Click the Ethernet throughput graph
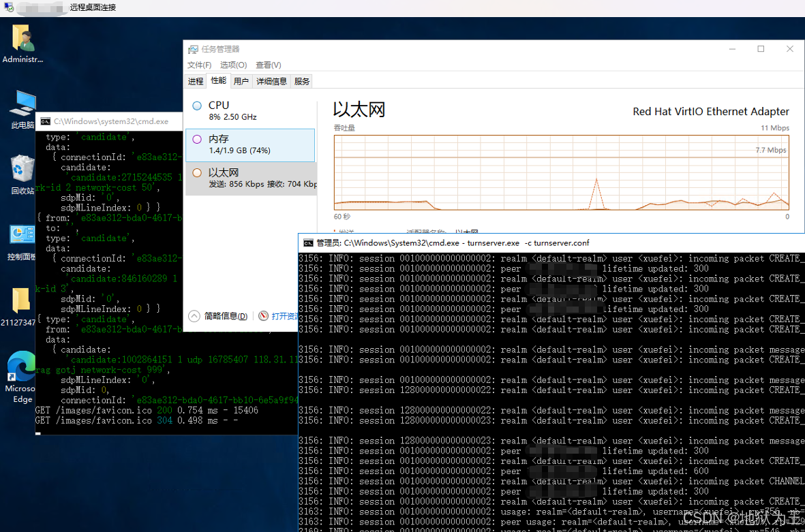 pyautogui.click(x=562, y=172)
